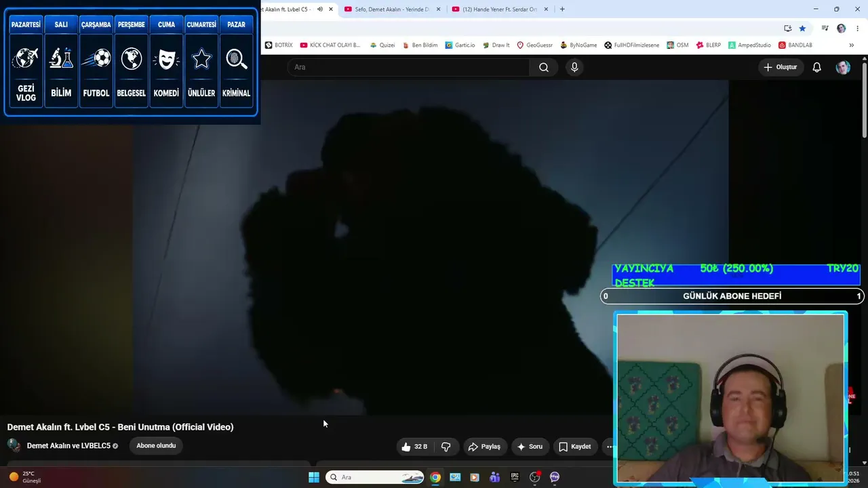Open Microsoft Teams from the taskbar

(494, 477)
